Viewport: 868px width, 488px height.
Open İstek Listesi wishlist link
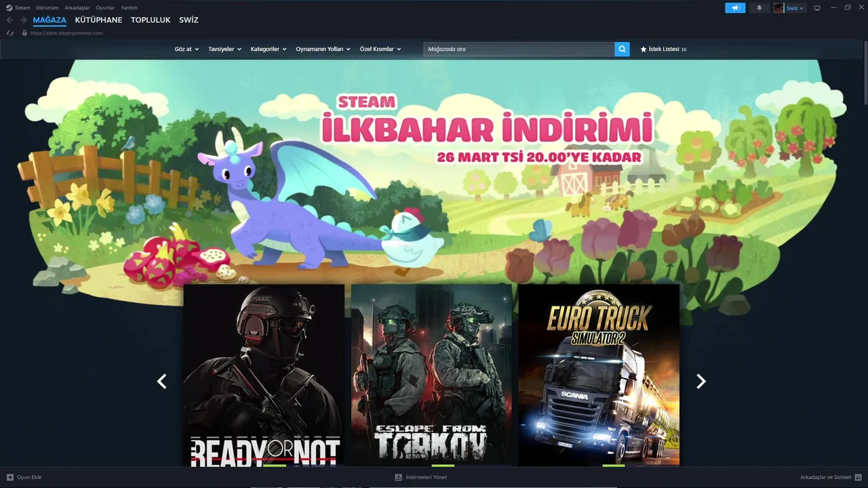click(663, 49)
